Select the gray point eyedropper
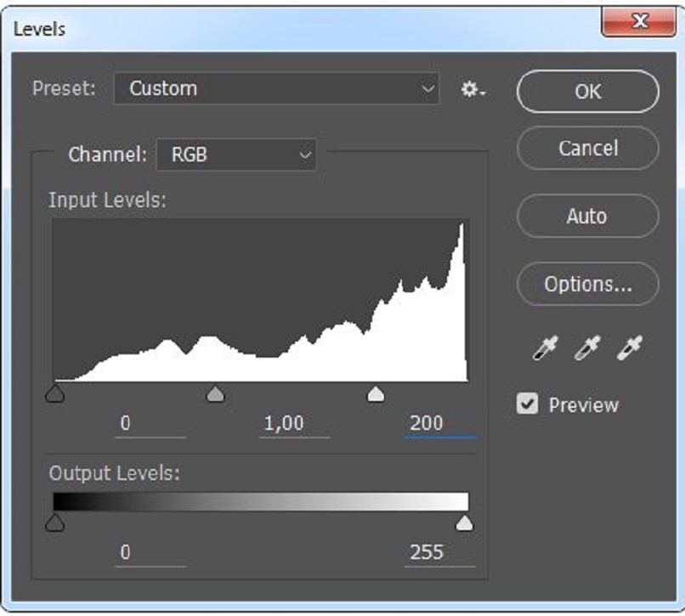Screen dimensions: 685x616 587,348
